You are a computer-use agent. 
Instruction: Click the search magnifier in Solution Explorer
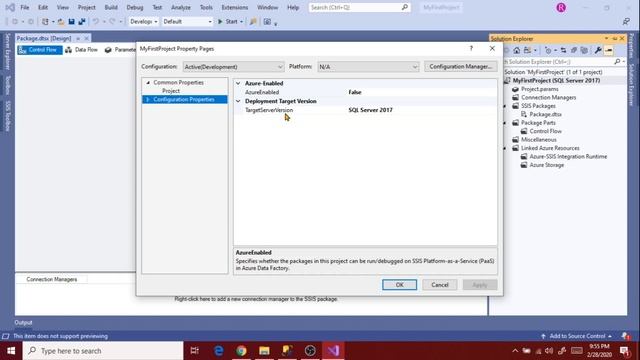click(617, 62)
